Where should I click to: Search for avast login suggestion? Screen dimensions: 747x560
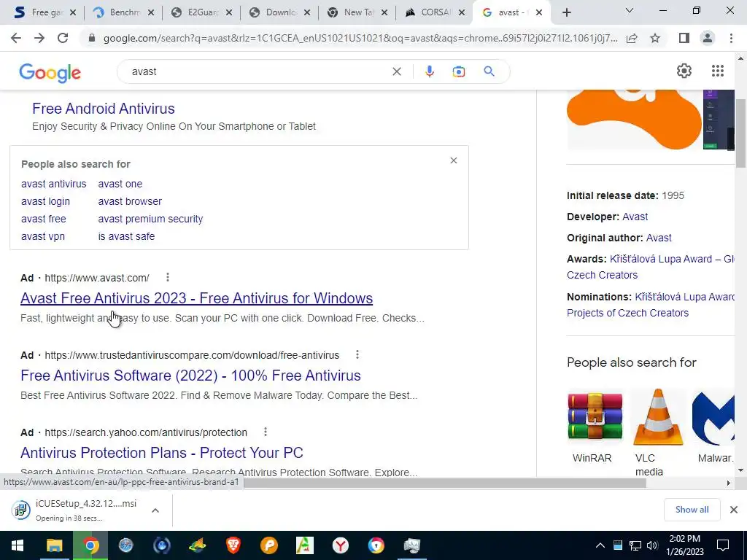(x=45, y=201)
